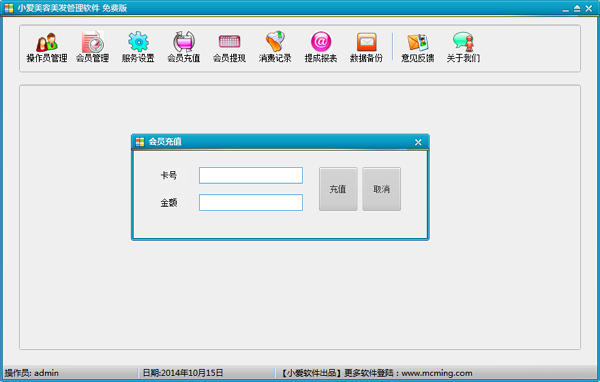Viewport: 600px width, 382px height.
Task: Click the 操作员: admin status text
Action: coord(31,373)
